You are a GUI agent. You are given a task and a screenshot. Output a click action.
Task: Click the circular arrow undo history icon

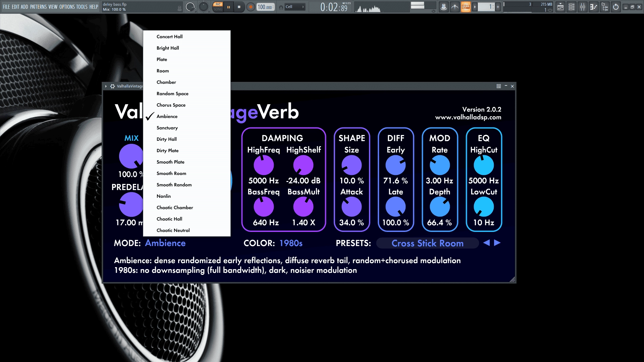(x=616, y=7)
